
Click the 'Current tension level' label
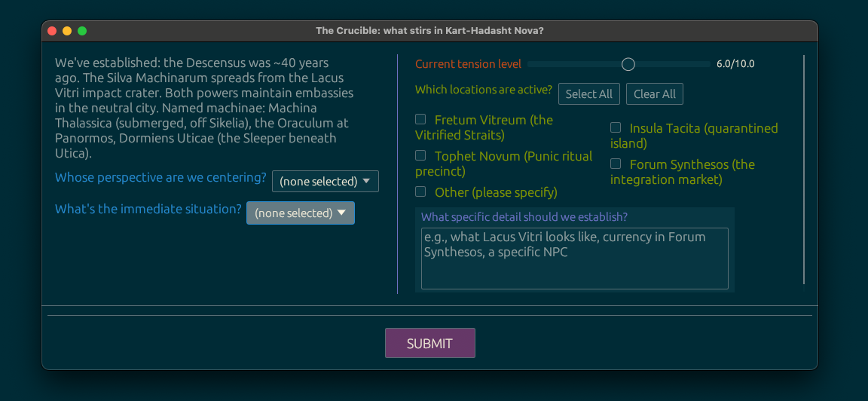[468, 64]
